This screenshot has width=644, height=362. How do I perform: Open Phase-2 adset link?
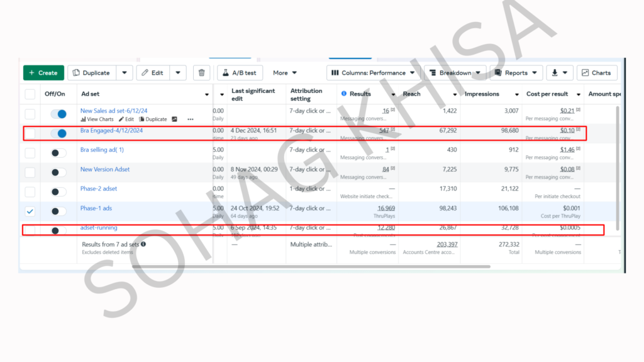click(x=99, y=189)
